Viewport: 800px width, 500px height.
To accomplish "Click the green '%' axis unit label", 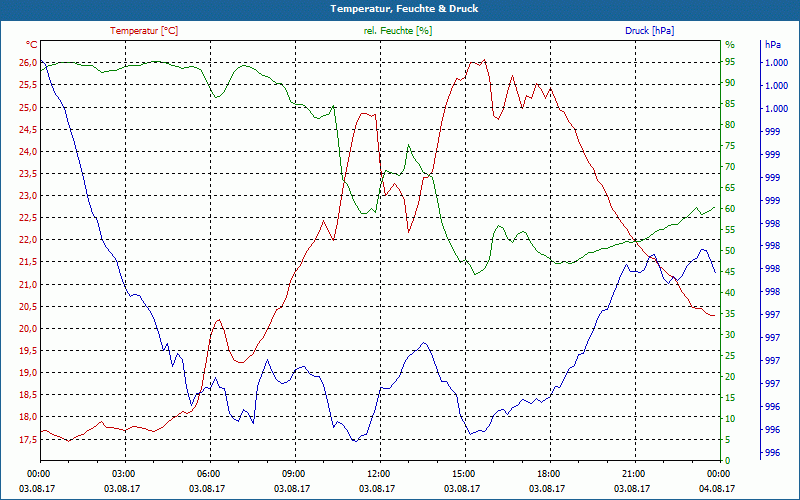I will point(730,45).
